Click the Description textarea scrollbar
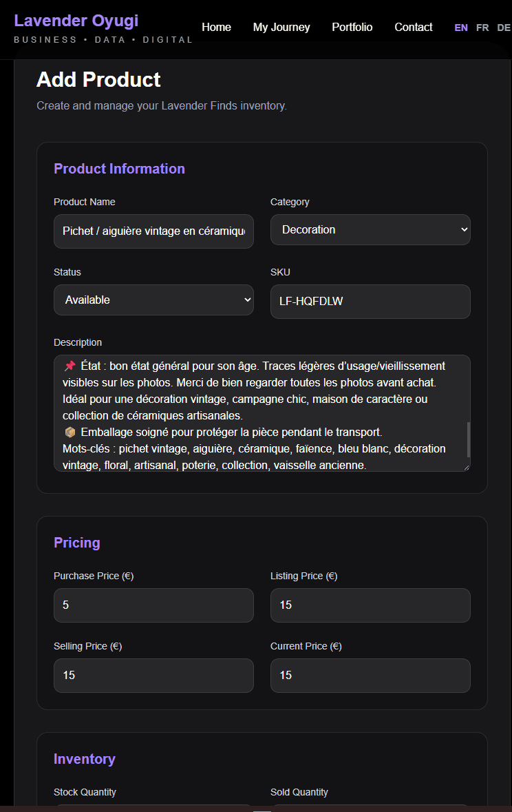This screenshot has height=812, width=512. tap(469, 439)
